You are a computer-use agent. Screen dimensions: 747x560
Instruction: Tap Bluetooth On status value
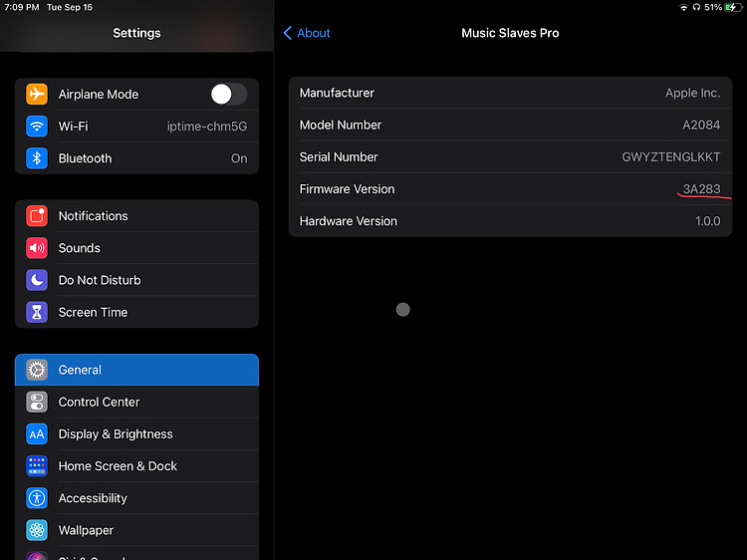coord(239,158)
